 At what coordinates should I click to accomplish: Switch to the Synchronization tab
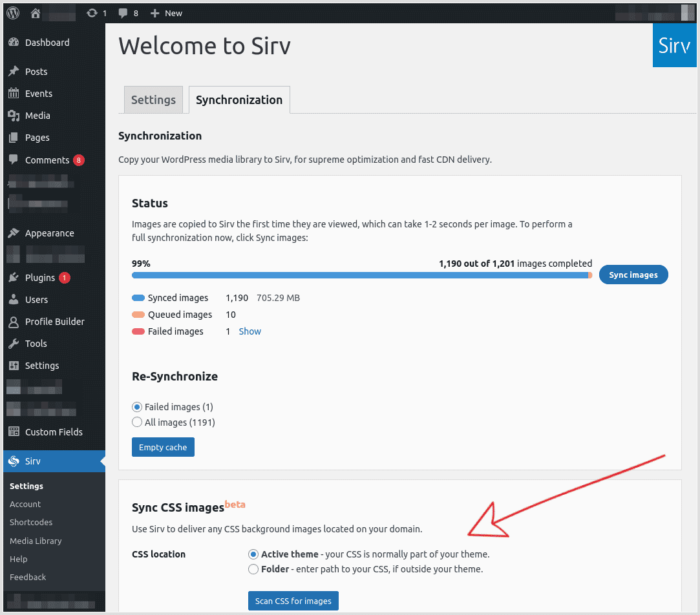pos(239,99)
